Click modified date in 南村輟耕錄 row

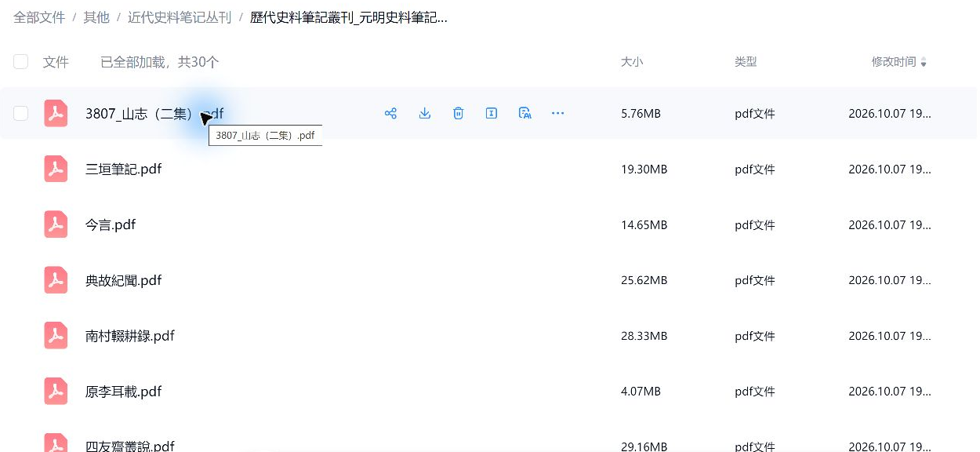pos(890,337)
